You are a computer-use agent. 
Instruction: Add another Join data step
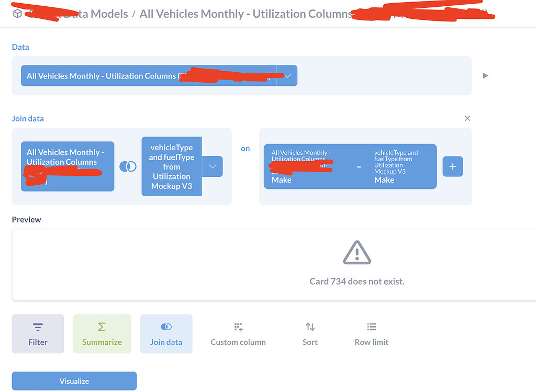(x=166, y=334)
